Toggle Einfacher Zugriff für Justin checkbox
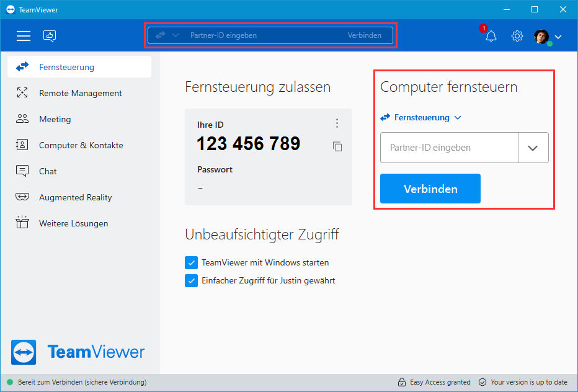Image resolution: width=578 pixels, height=392 pixels. 191,280
